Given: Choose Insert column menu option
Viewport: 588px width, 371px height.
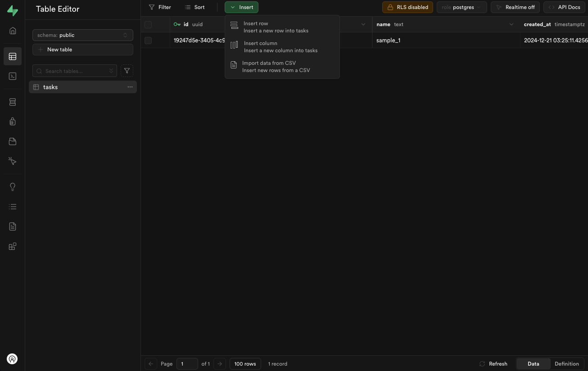Looking at the screenshot, I should 282,47.
